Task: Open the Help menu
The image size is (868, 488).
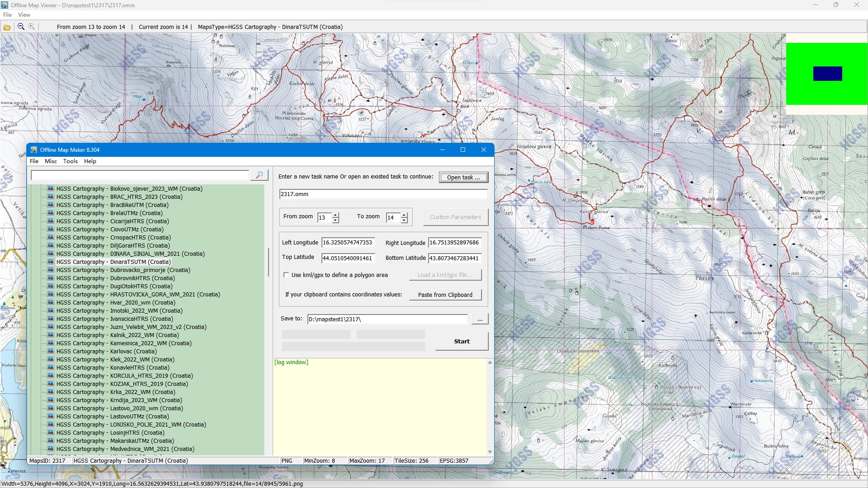Action: pyautogui.click(x=90, y=161)
